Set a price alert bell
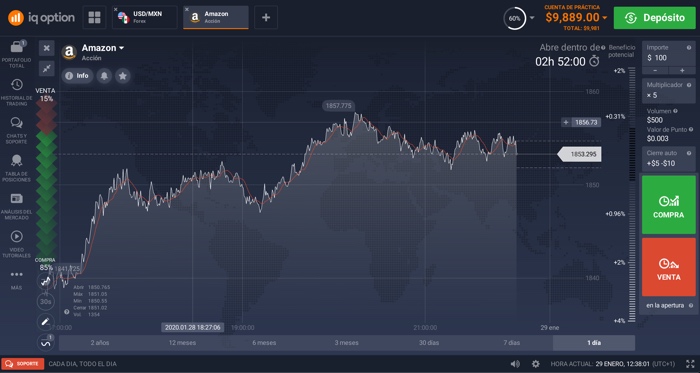The image size is (700, 373). (x=104, y=76)
